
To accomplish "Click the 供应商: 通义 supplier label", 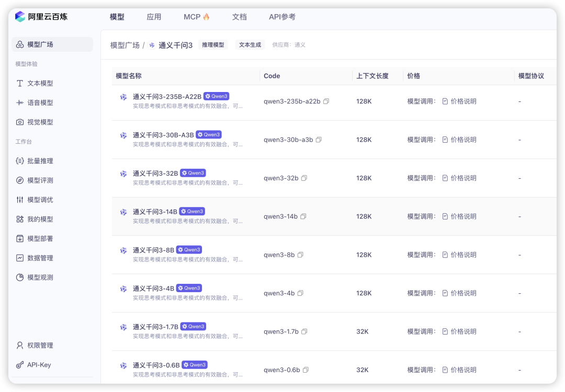I will pos(289,45).
